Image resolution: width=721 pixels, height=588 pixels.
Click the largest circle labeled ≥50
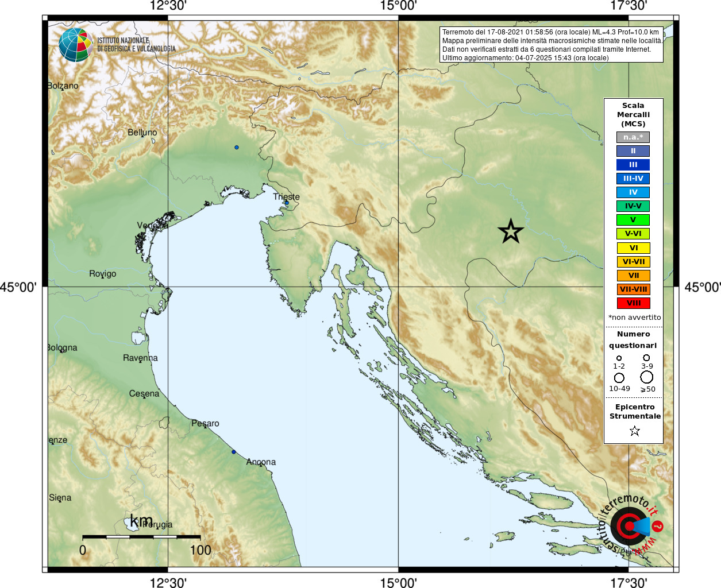click(647, 377)
